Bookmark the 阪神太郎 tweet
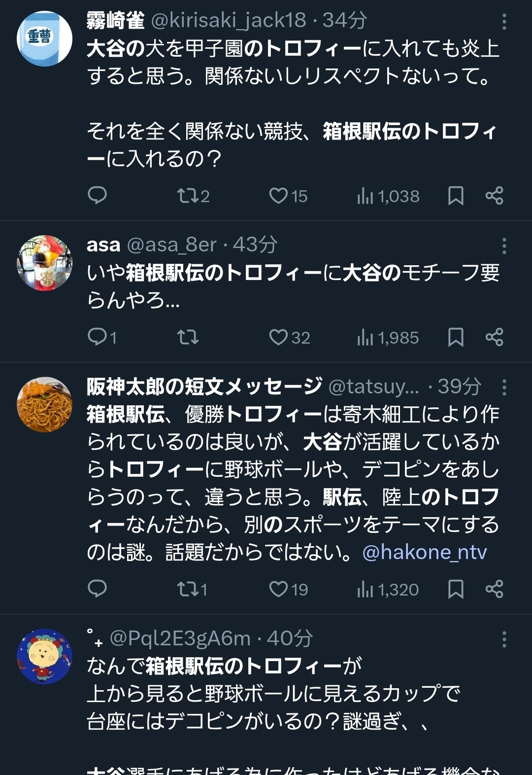This screenshot has width=532, height=775. pyautogui.click(x=456, y=589)
